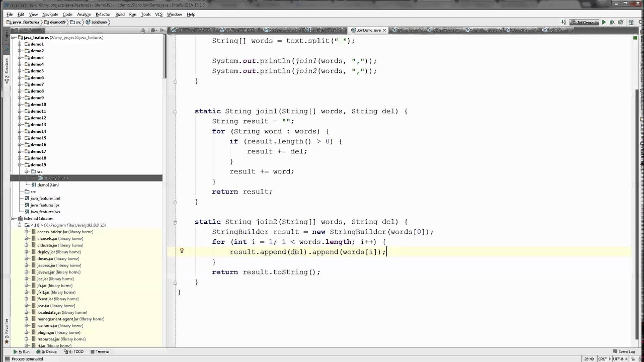Open the Terminal tool window button
The image size is (644, 362).
click(x=100, y=352)
